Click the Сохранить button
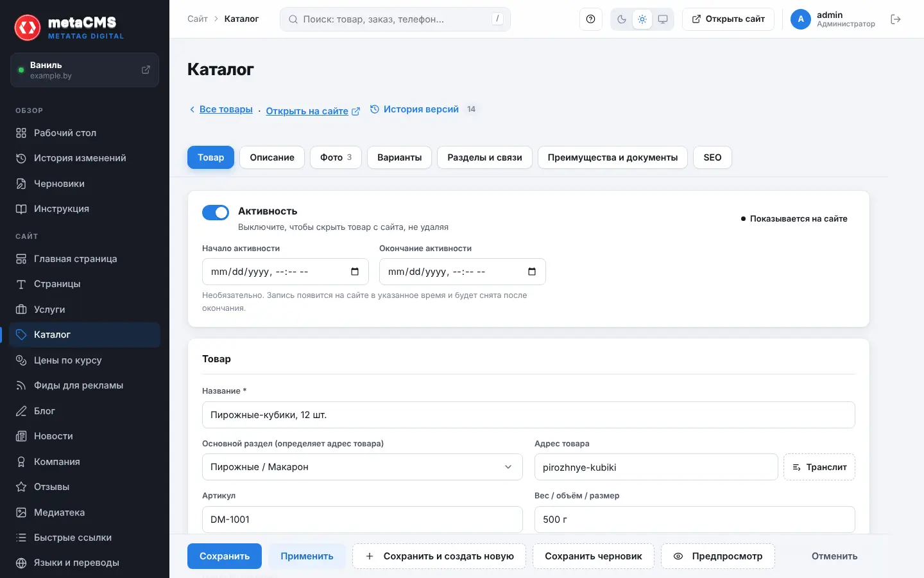The image size is (924, 578). 225,556
